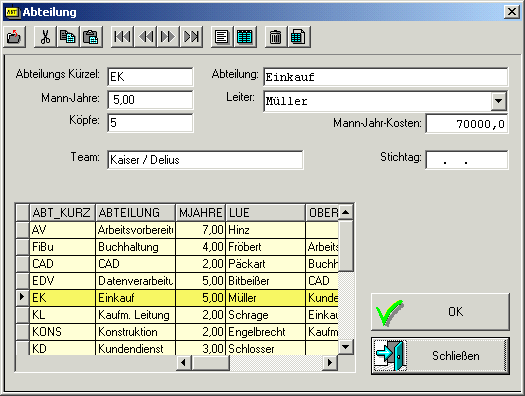
Task: Click the Bitbeißer cell
Action: pos(266,281)
